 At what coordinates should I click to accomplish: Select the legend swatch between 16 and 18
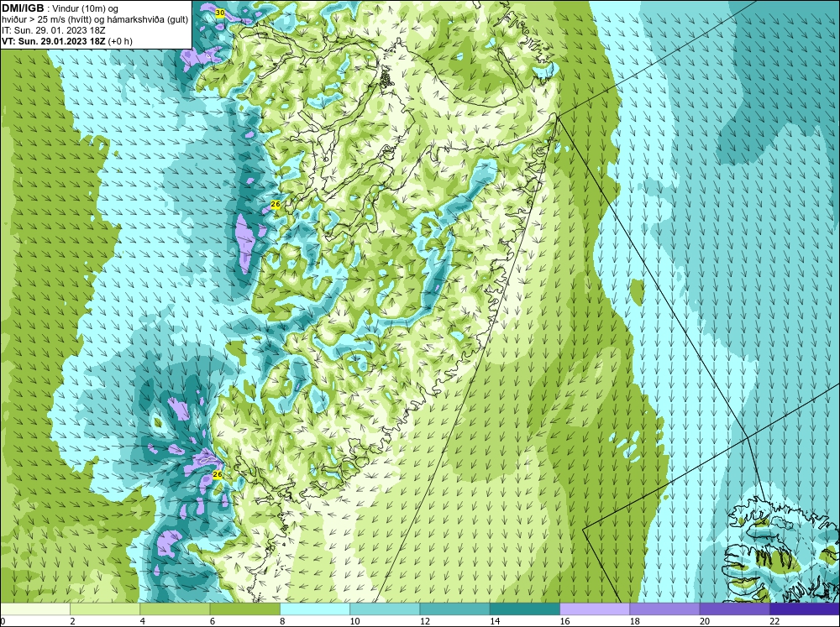coord(595,609)
